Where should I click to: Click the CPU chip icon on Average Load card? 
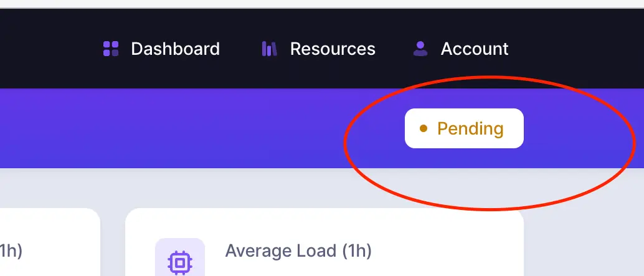click(x=179, y=262)
